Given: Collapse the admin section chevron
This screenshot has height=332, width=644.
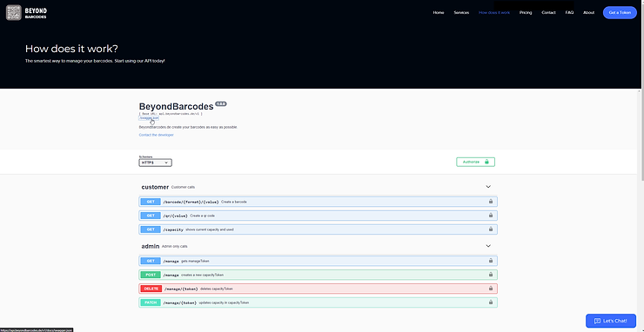Looking at the screenshot, I should click(488, 246).
